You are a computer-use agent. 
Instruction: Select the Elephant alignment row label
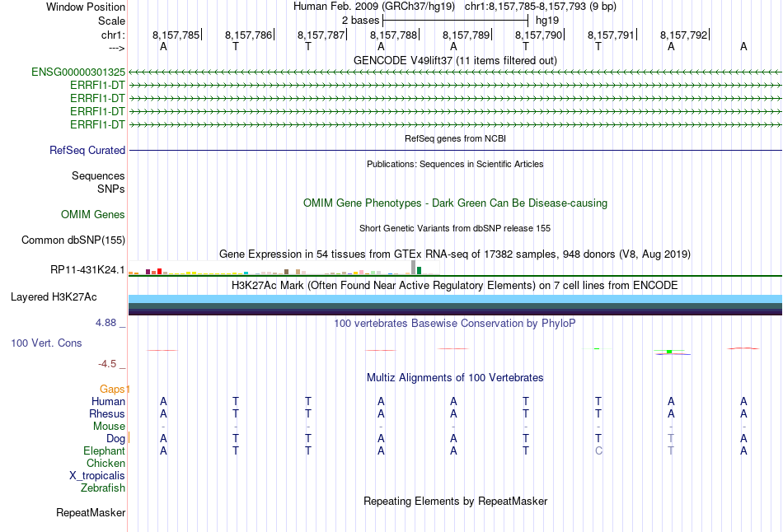pyautogui.click(x=105, y=450)
